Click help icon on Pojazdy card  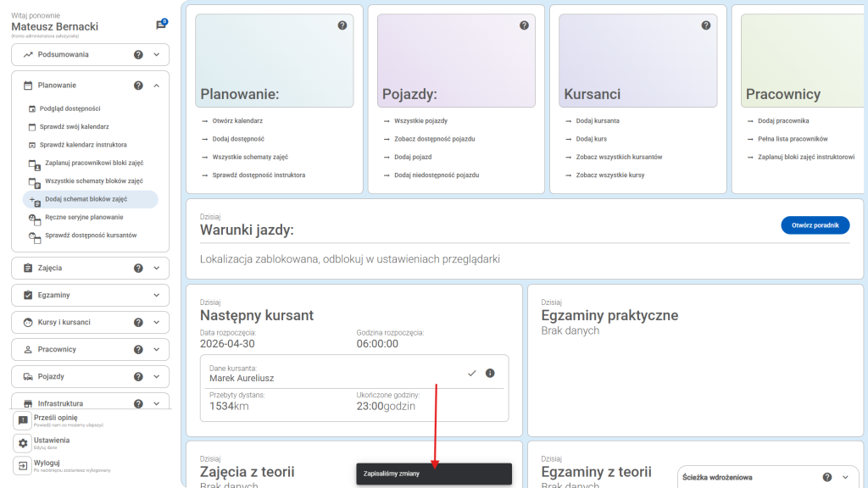coord(524,25)
